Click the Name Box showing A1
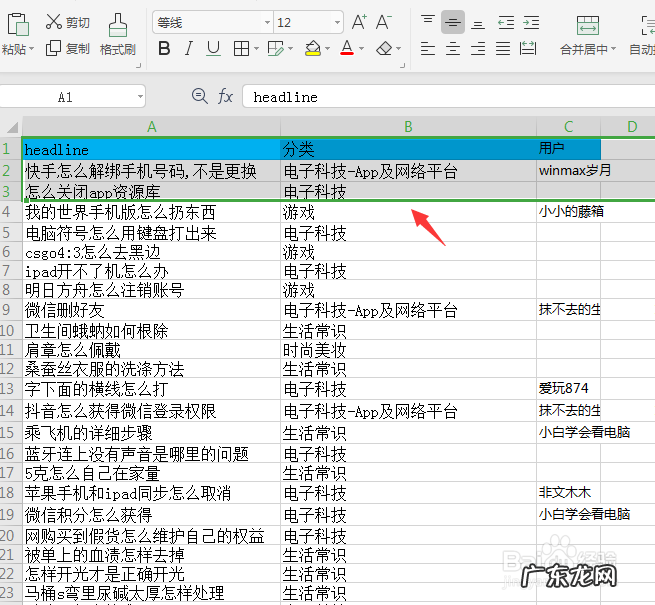Screen dimensions: 655x605 (67, 97)
